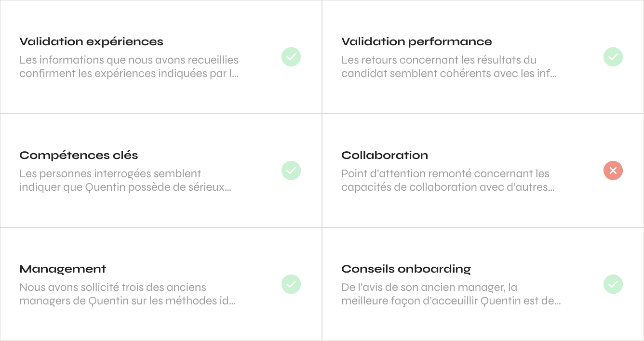
Task: Expand truncated description about résultats du candidat
Action: coord(449,74)
